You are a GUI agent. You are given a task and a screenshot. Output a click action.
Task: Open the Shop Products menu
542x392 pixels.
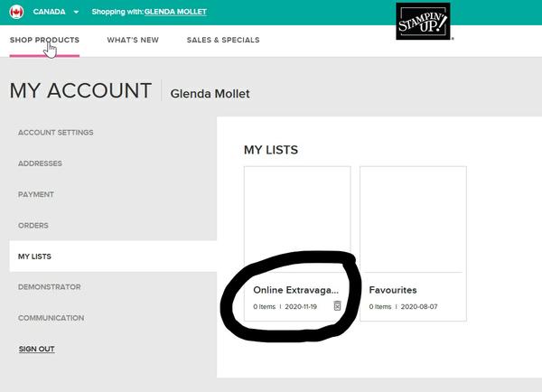(44, 40)
